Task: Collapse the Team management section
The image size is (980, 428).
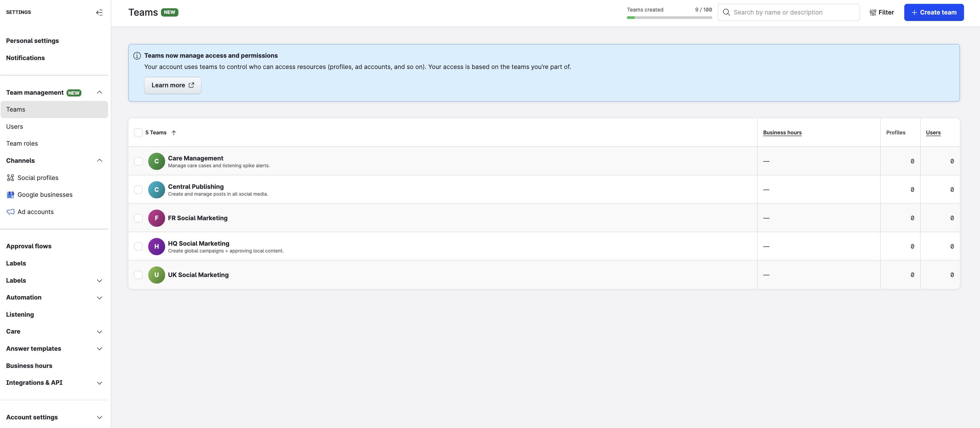Action: point(100,92)
